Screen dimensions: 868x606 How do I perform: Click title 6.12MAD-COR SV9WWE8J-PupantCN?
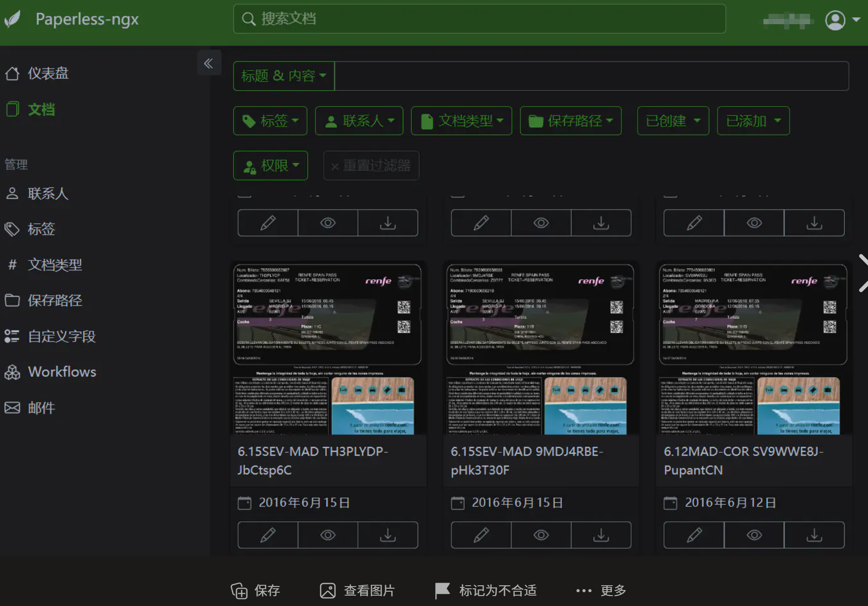click(744, 461)
